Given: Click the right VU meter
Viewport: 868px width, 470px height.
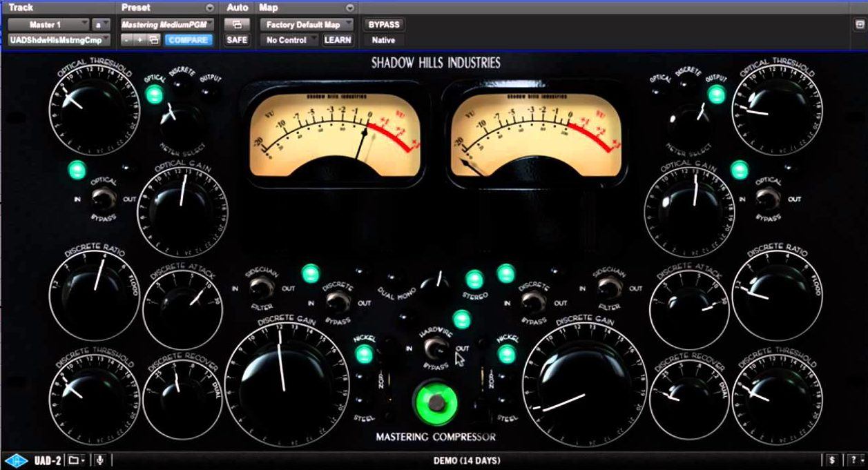Looking at the screenshot, I should (535, 133).
